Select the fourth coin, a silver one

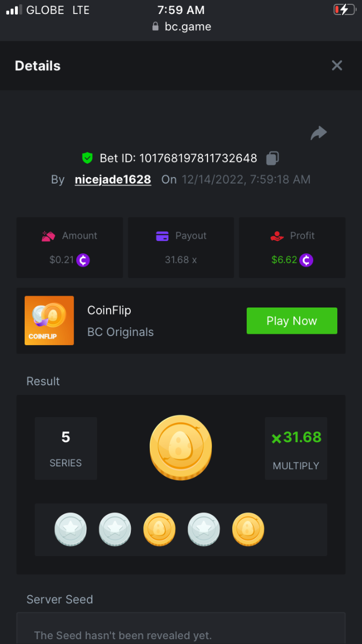pyautogui.click(x=204, y=529)
